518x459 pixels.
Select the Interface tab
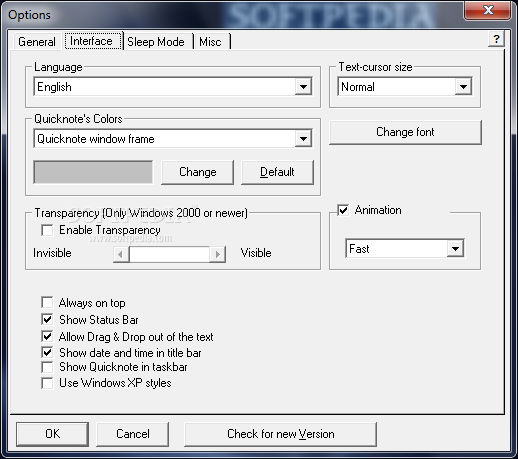[x=92, y=41]
